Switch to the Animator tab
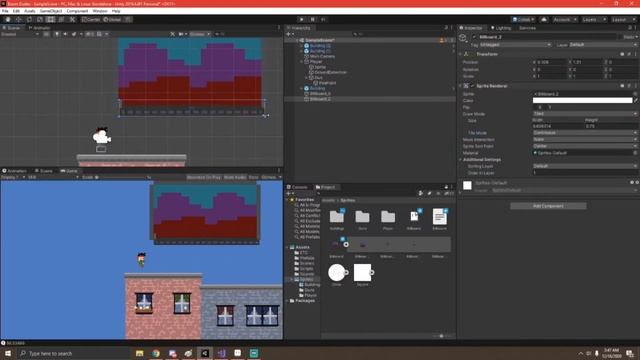 click(x=40, y=28)
